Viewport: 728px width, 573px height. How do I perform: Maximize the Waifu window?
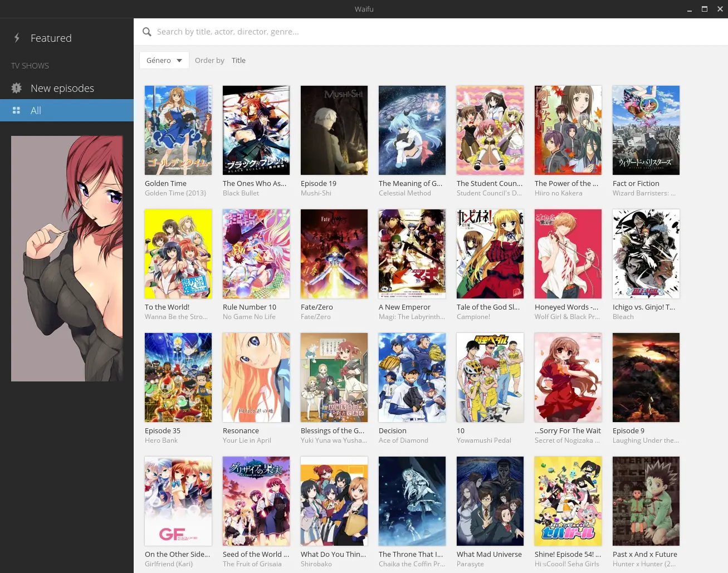click(705, 9)
